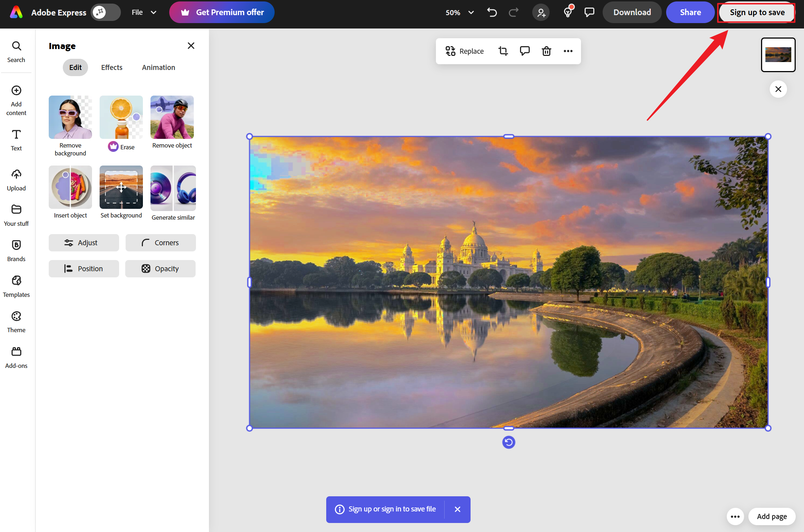Expand the File menu dropdown
Screen dimensions: 804x532
(144, 12)
